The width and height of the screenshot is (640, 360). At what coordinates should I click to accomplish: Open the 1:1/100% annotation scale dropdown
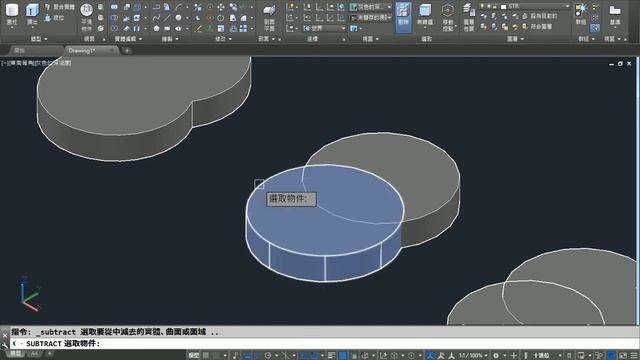(x=473, y=356)
